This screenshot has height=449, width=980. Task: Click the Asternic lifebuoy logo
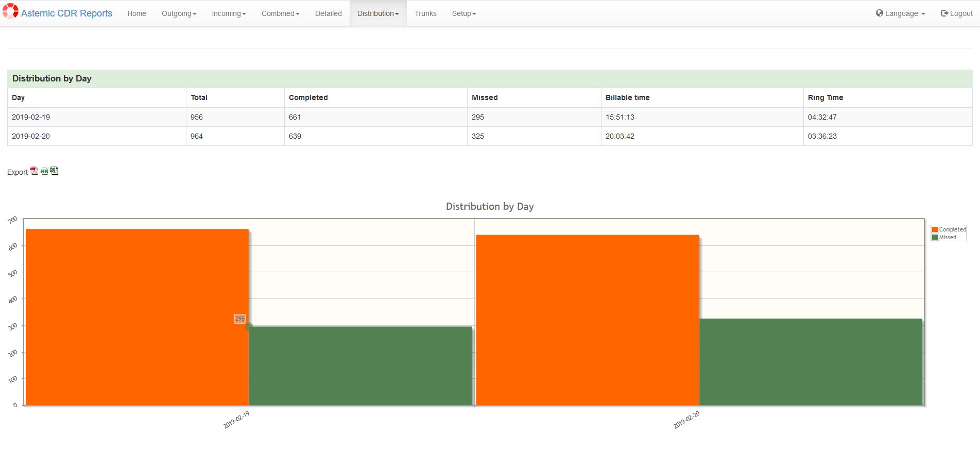[10, 12]
